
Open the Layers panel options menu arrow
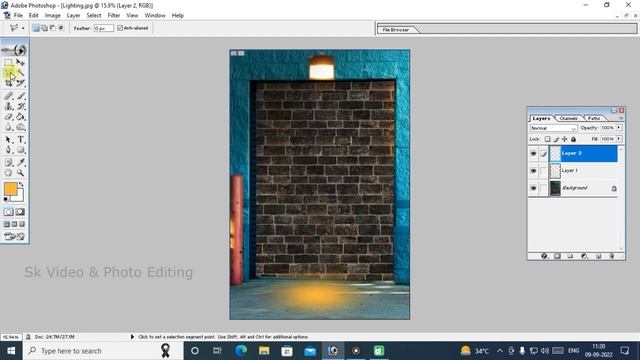pos(621,118)
